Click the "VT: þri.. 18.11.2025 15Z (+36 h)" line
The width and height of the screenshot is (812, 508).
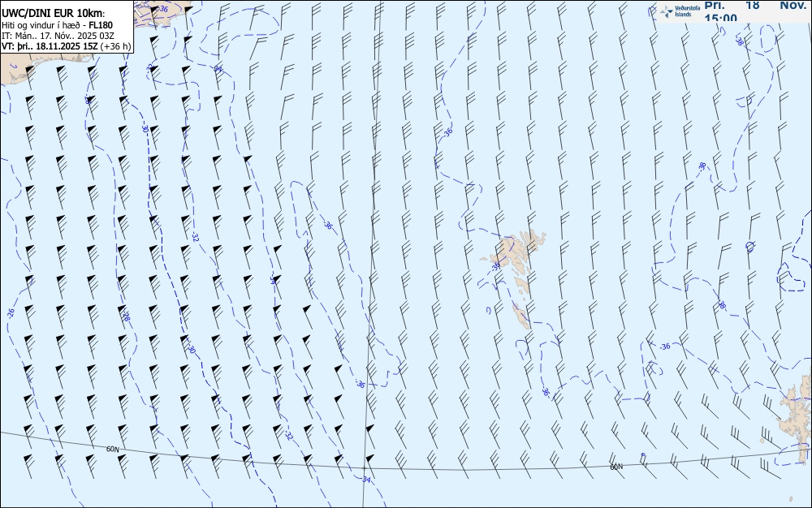coord(67,46)
